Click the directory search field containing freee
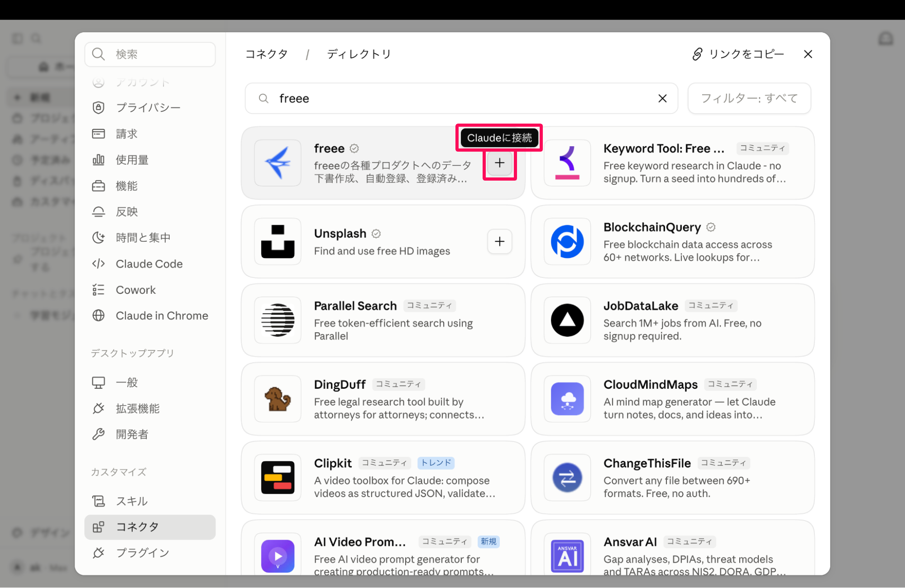 pos(461,98)
